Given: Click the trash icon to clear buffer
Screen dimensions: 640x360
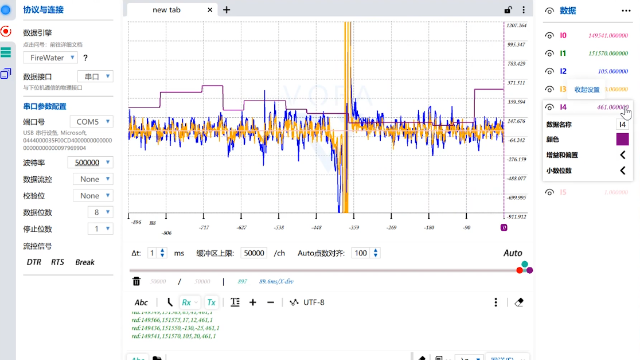Looking at the screenshot, I should click(x=136, y=281).
